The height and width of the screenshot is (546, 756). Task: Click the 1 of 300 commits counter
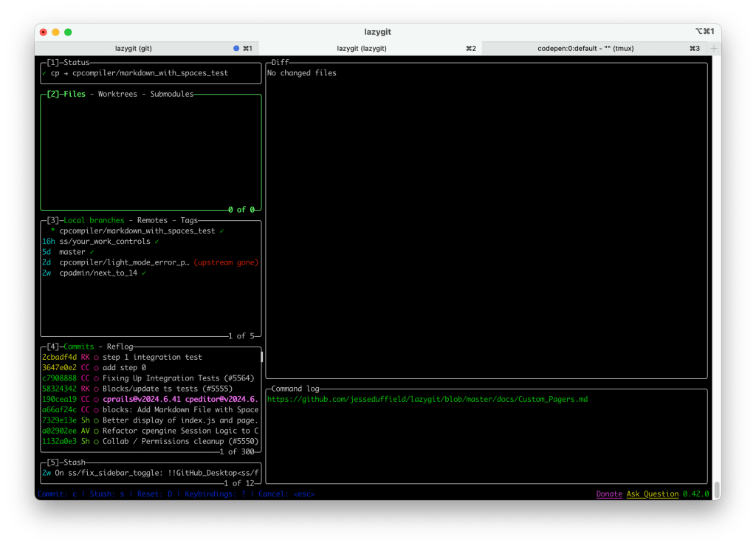(237, 452)
